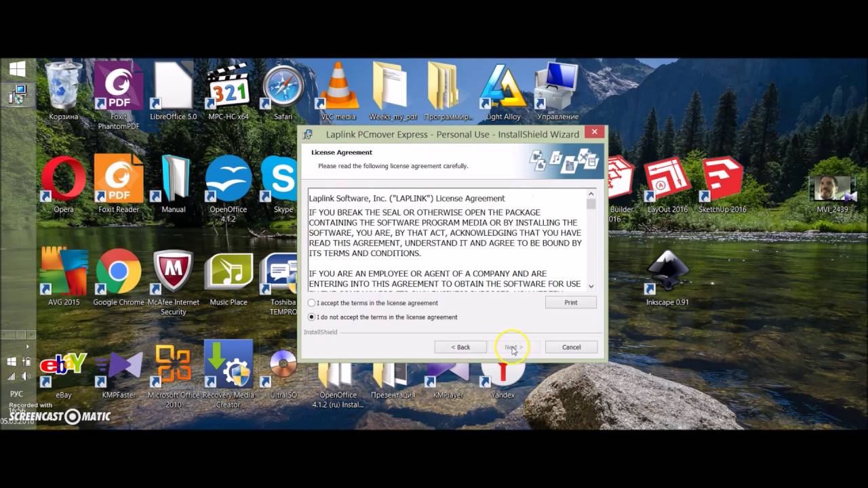This screenshot has width=868, height=488.
Task: Go back with the '< Back' button
Action: (460, 347)
